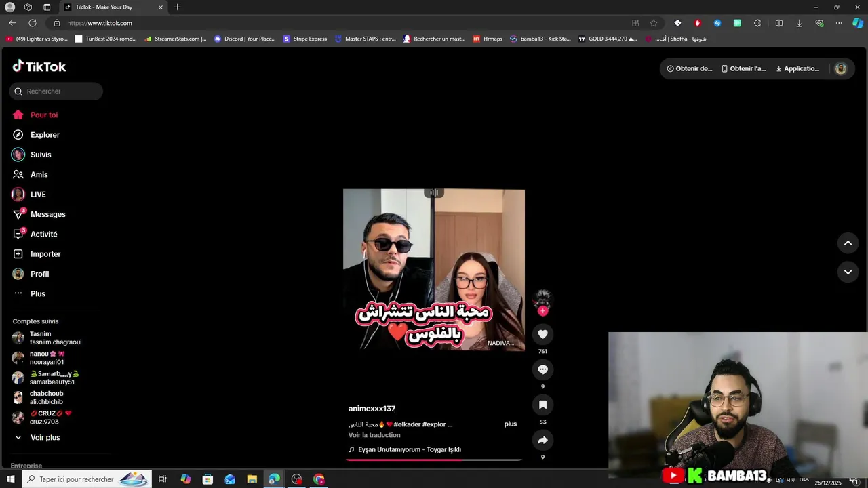Open creator avatar beside video

[542, 299]
